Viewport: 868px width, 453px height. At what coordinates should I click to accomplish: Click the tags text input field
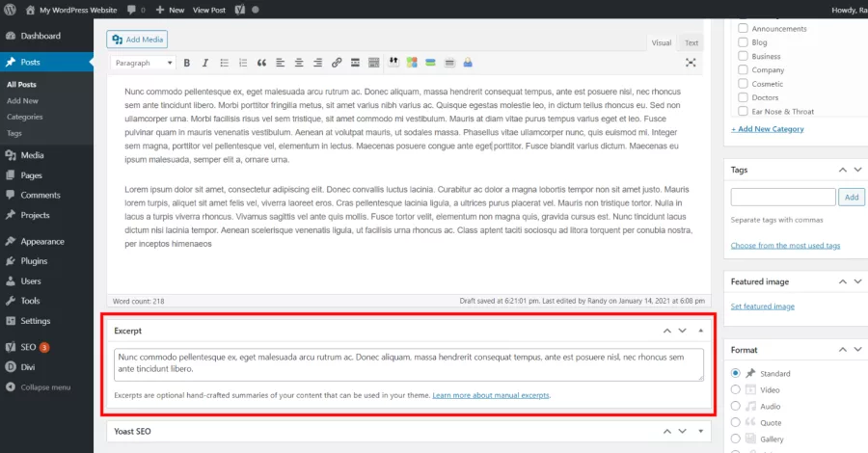click(x=783, y=197)
